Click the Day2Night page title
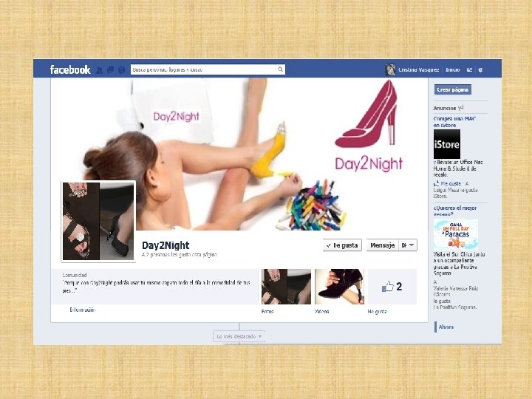Image resolution: width=532 pixels, height=399 pixels. pos(166,245)
